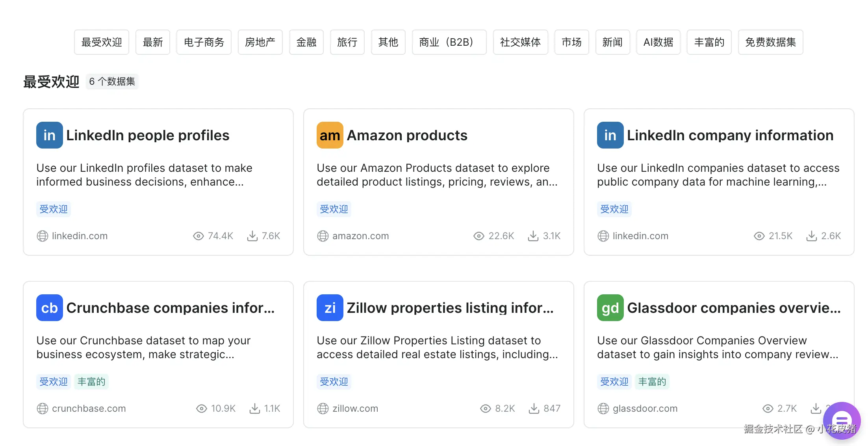Click the 丰富的 tag on Crunchbase card
The height and width of the screenshot is (446, 868).
[91, 382]
